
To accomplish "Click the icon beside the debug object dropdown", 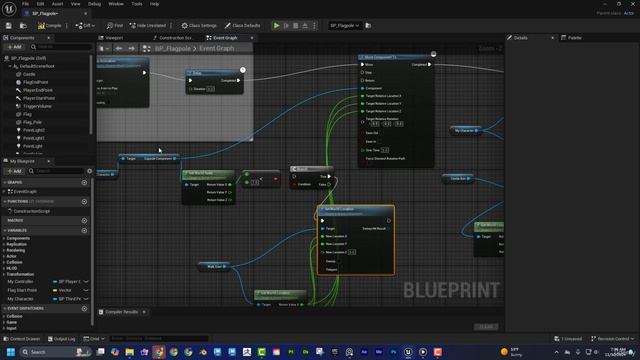I will pyautogui.click(x=368, y=26).
